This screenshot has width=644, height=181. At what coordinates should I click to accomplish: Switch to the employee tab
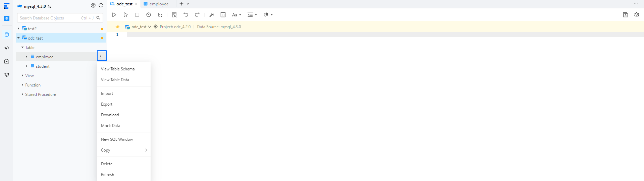(x=156, y=4)
